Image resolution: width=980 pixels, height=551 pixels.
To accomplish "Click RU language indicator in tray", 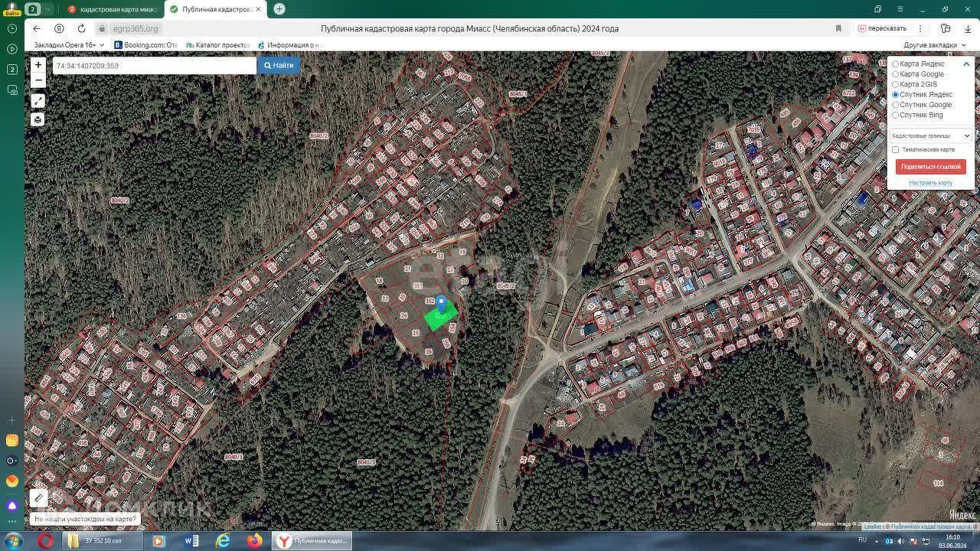I will pyautogui.click(x=863, y=540).
